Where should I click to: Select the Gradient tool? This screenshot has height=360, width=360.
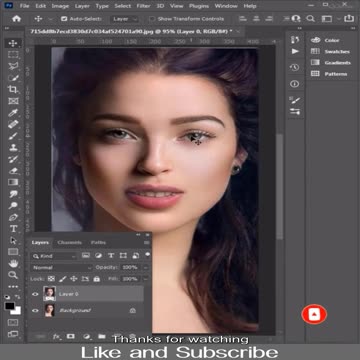click(x=13, y=182)
